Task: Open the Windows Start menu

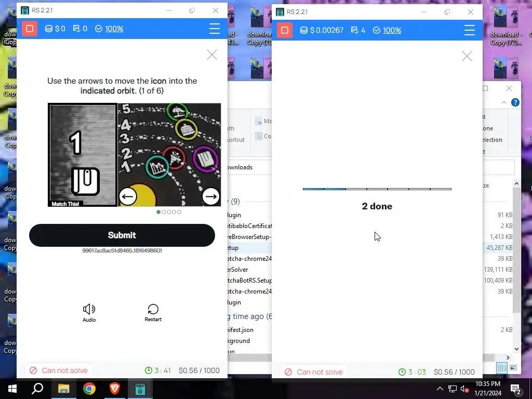Action: [x=12, y=389]
